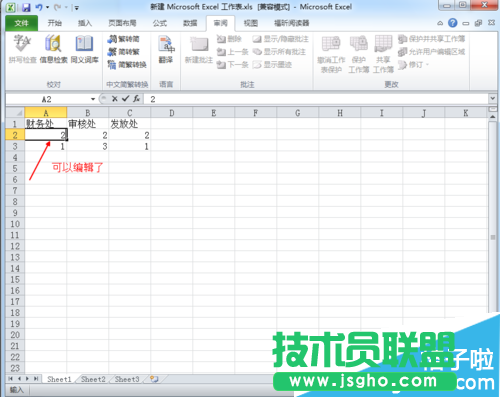Select row 5 header

[x=15, y=168]
